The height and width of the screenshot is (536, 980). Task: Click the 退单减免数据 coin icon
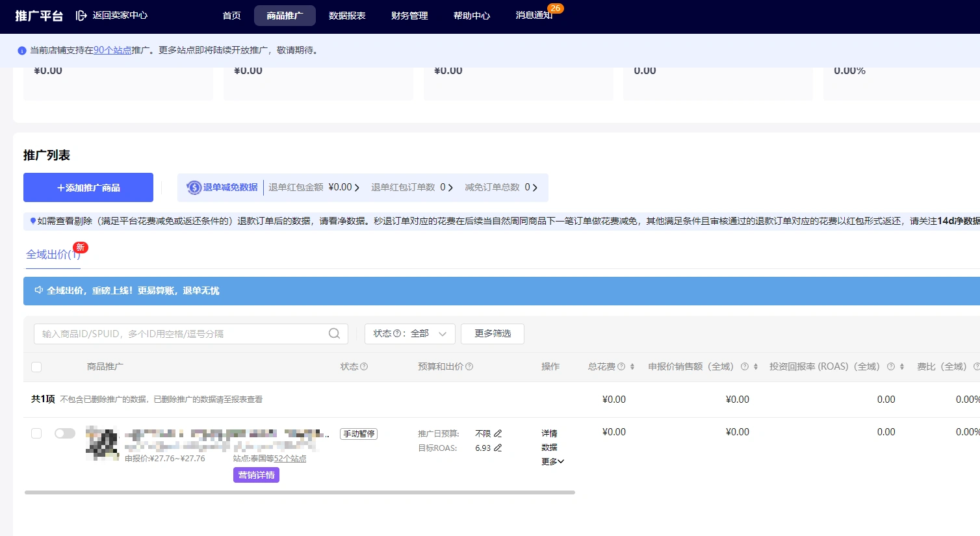(x=194, y=188)
